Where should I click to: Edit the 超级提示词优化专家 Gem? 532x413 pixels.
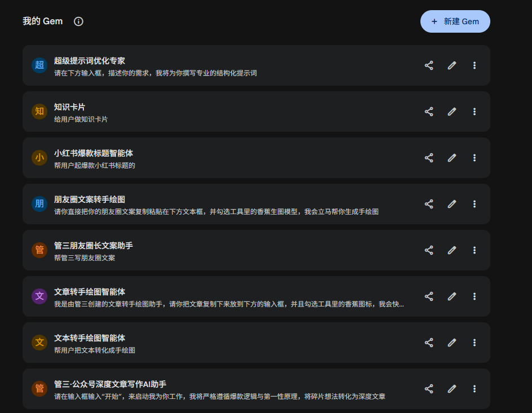click(x=451, y=65)
